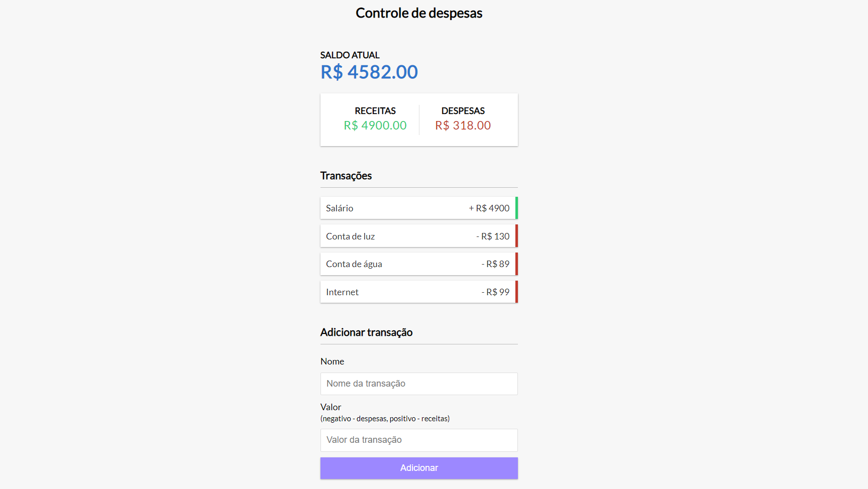Viewport: 868px width, 489px height.
Task: Click the RECEITAS total R$ 4900.00
Action: coord(375,126)
